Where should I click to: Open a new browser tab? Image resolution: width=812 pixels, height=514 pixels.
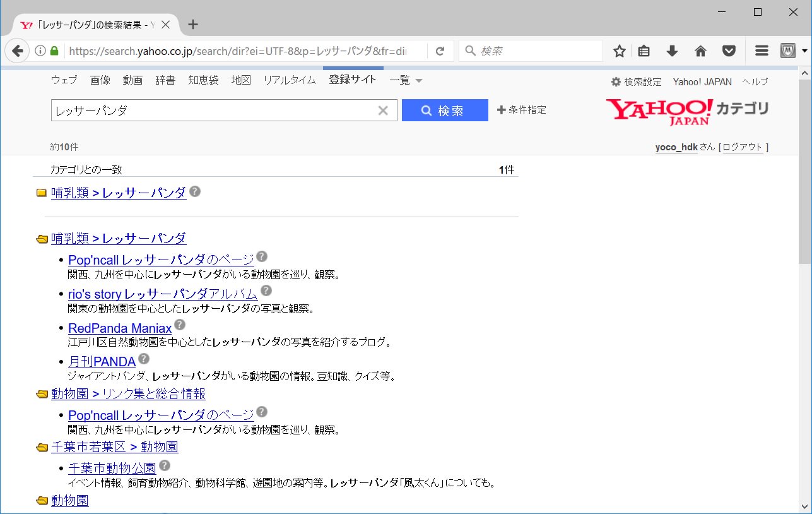coord(193,25)
